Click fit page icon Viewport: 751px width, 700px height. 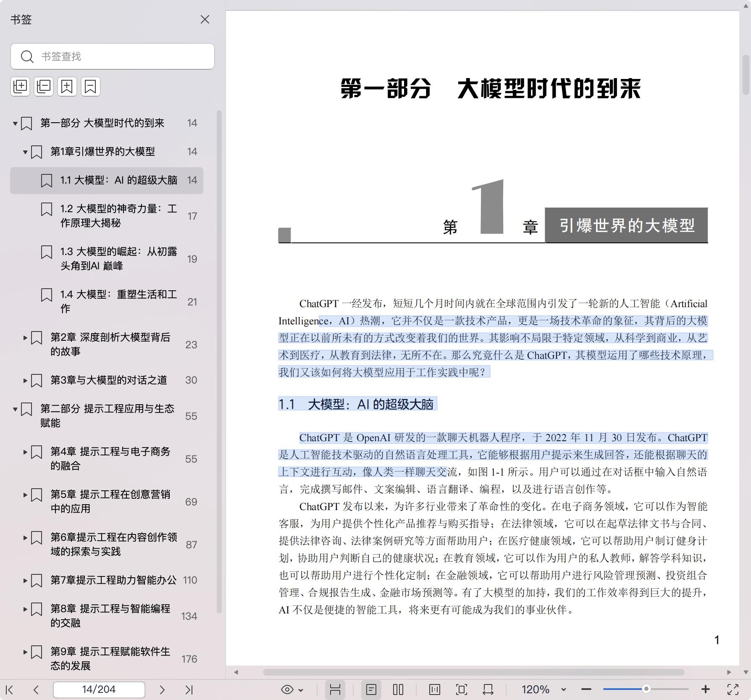tap(462, 689)
